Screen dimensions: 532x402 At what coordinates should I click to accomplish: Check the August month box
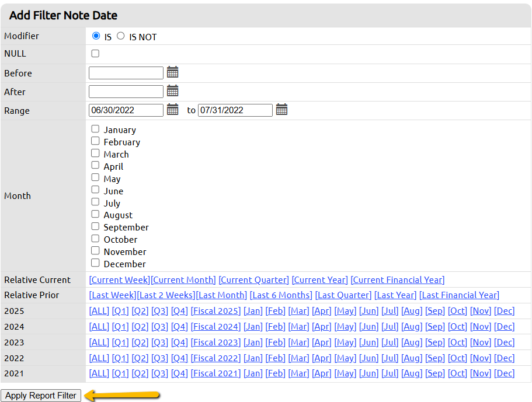point(95,214)
